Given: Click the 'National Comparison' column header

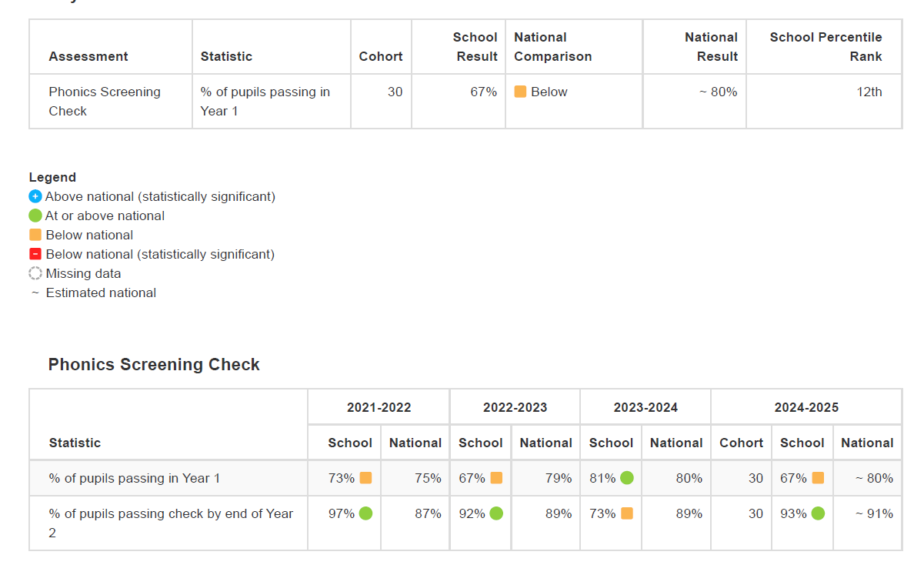Looking at the screenshot, I should (x=552, y=47).
